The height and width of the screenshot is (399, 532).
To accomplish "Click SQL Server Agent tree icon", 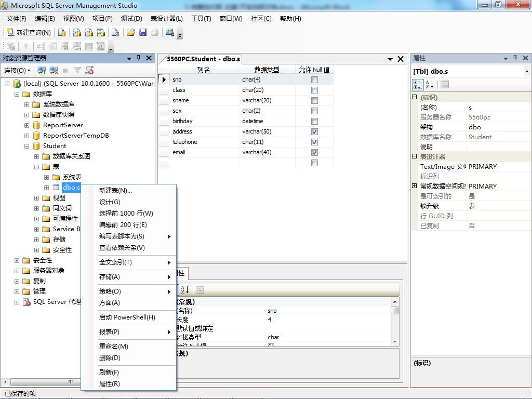I will 26,302.
